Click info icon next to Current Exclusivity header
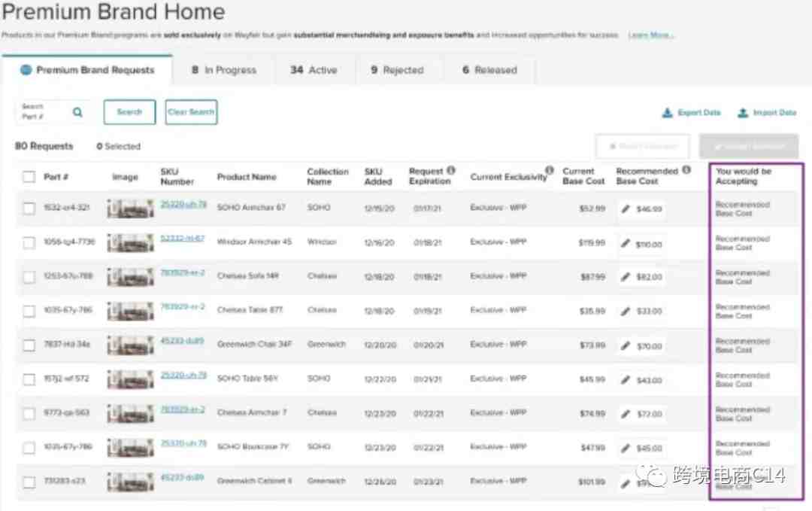 [x=550, y=170]
